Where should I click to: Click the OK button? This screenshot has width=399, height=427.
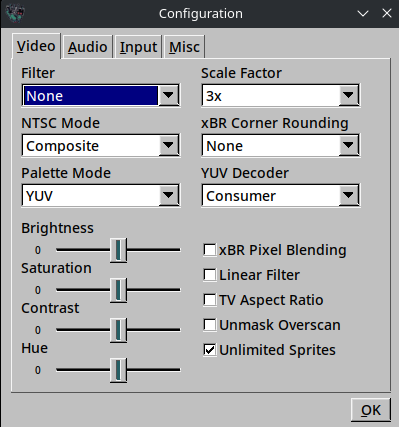coord(371,410)
